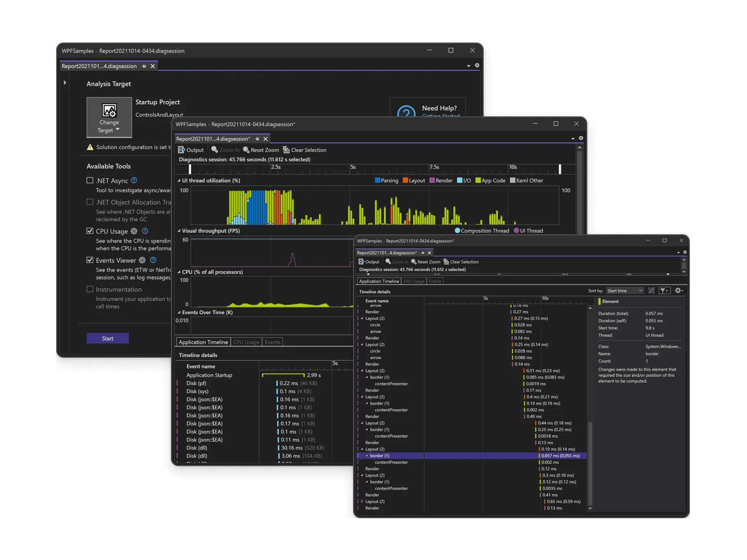Click Zoom In in the front window toolbar
Image resolution: width=747 pixels, height=560 pixels.
point(397,262)
